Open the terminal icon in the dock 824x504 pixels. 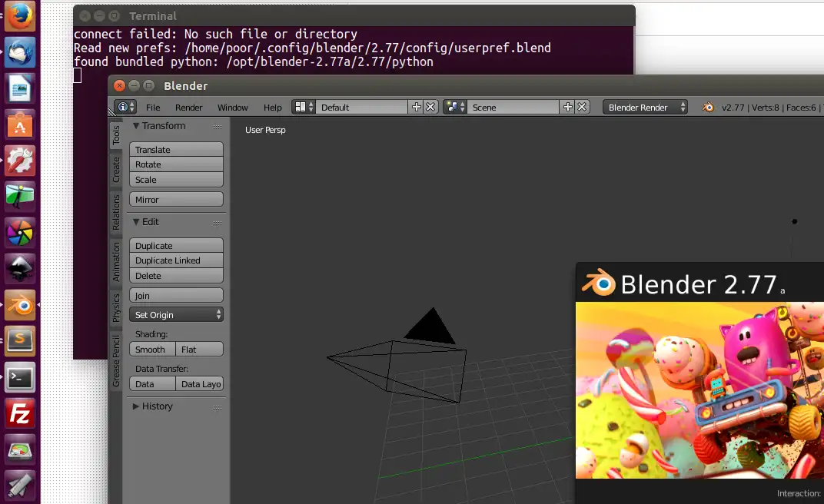[x=19, y=378]
